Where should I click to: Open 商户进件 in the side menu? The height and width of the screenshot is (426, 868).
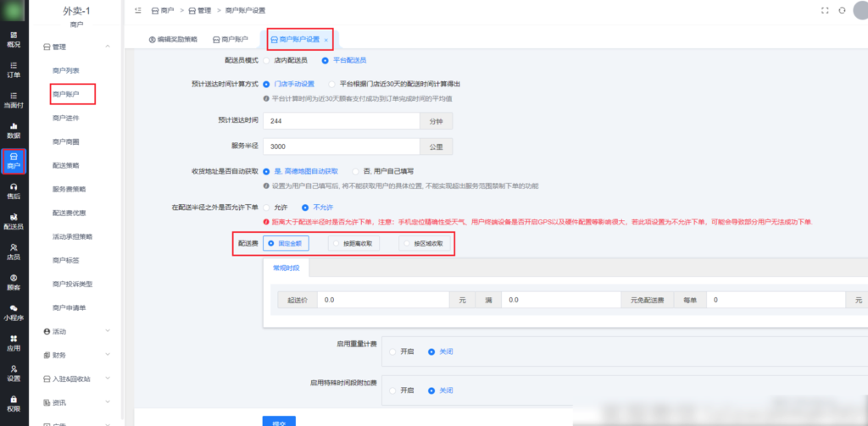pos(66,118)
